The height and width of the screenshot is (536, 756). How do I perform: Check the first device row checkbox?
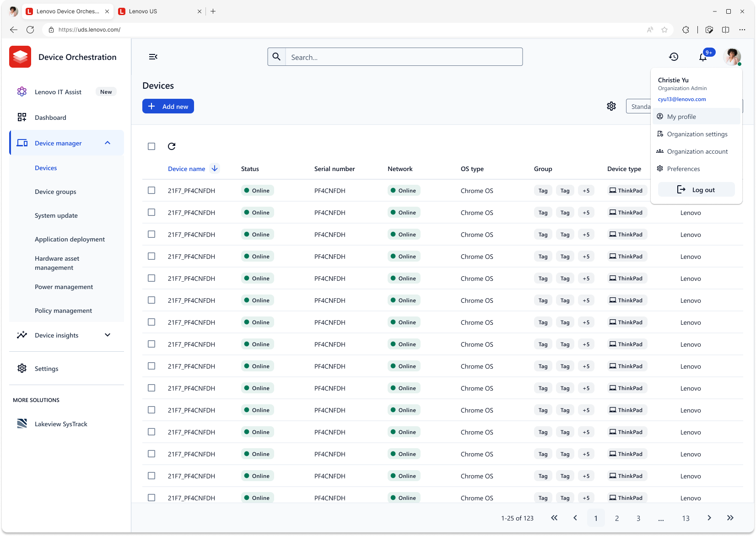click(151, 190)
